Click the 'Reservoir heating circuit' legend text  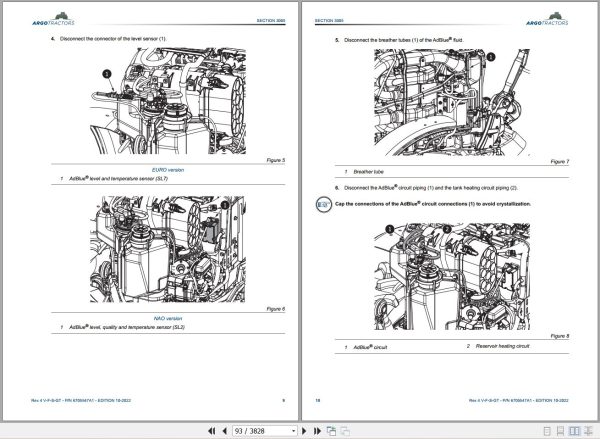[502, 346]
